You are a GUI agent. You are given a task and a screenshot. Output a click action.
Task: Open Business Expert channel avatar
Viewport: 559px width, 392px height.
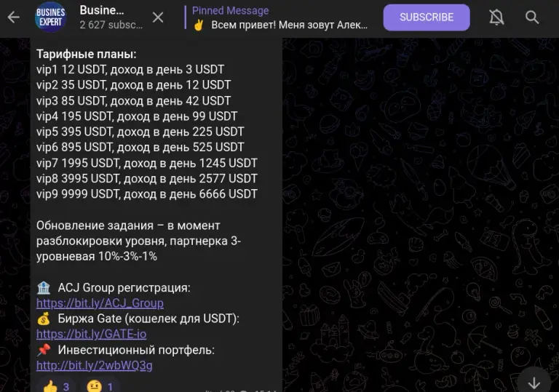51,17
